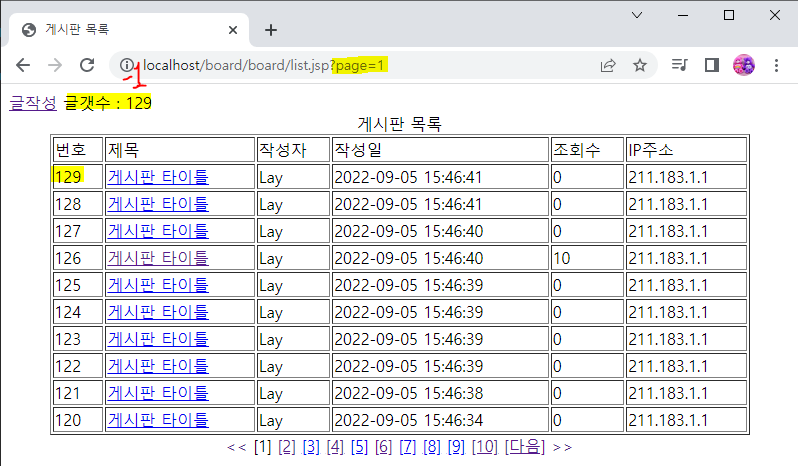Screen dimensions: 798x466
Task: Open the browser side panel
Action: pyautogui.click(x=711, y=65)
